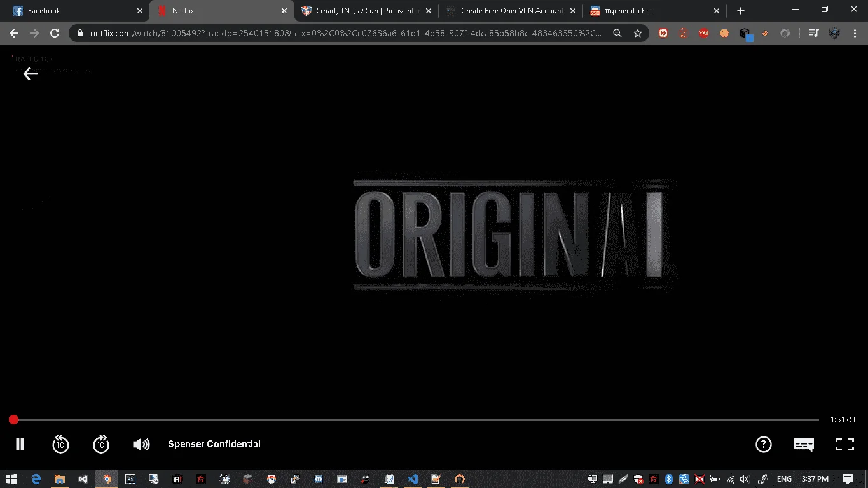This screenshot has width=868, height=488.
Task: Click the Spenser Confidential title text
Action: pos(214,444)
